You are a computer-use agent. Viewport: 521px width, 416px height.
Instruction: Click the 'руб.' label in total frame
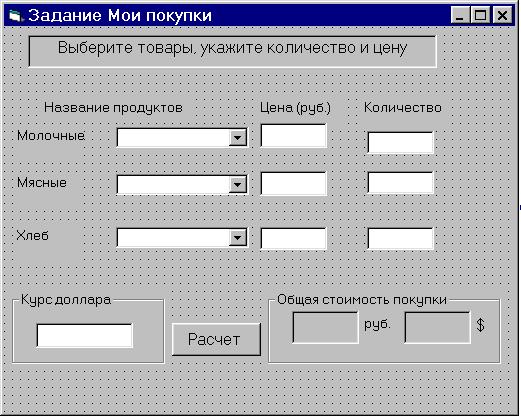pos(377,324)
